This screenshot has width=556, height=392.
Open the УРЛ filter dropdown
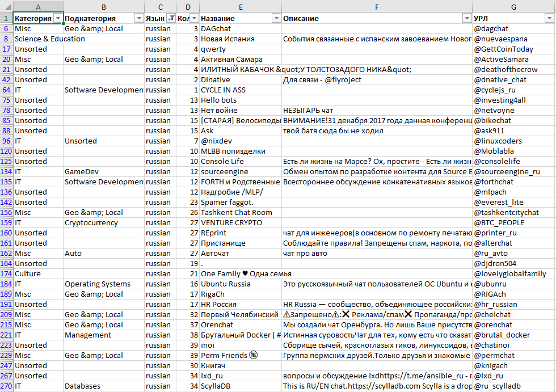[x=549, y=18]
